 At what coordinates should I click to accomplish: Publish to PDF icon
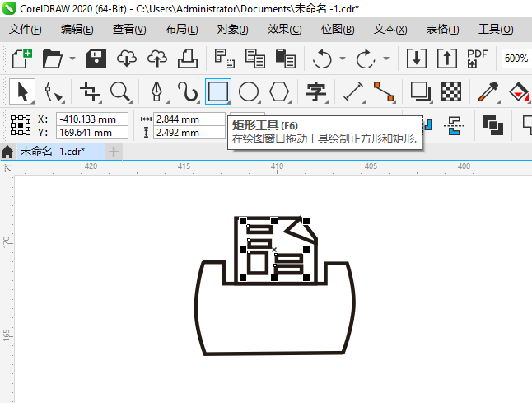(477, 59)
